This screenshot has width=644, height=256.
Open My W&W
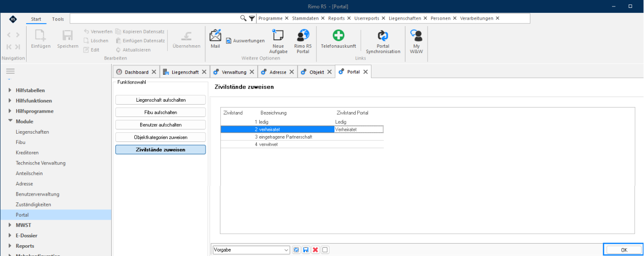[x=416, y=41]
